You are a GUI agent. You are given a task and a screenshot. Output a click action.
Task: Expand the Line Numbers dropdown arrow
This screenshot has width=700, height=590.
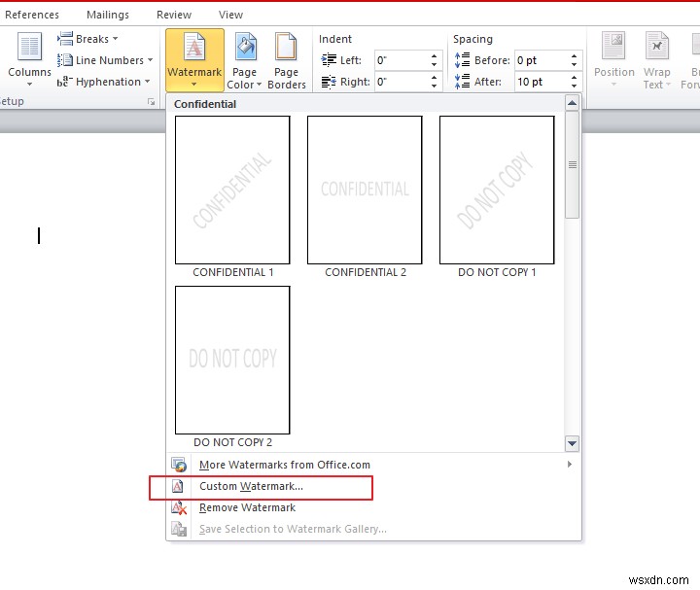(x=150, y=60)
